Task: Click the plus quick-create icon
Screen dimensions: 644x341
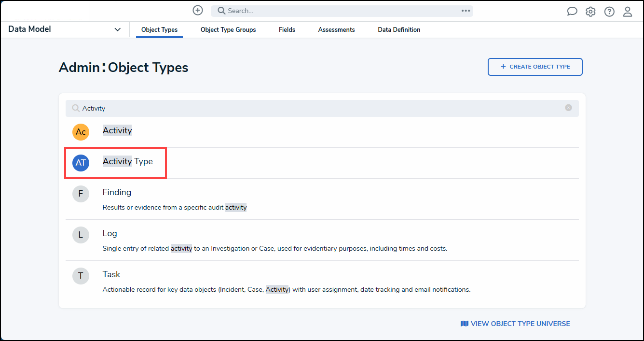Action: pos(198,10)
